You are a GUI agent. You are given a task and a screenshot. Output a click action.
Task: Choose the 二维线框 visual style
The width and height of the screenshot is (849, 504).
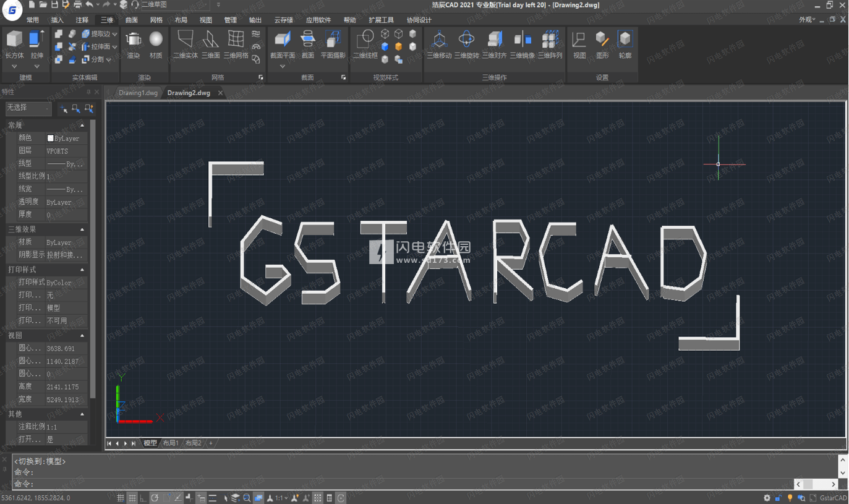(x=365, y=44)
